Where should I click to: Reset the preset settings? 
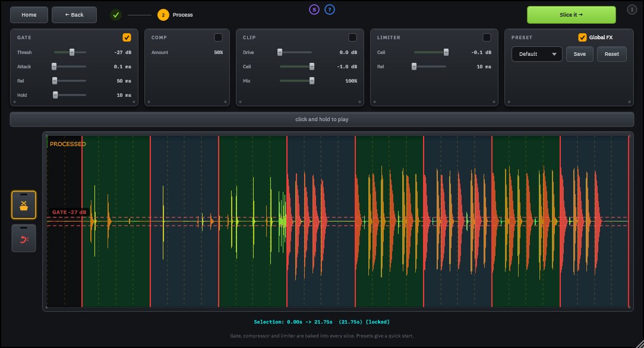coord(611,54)
